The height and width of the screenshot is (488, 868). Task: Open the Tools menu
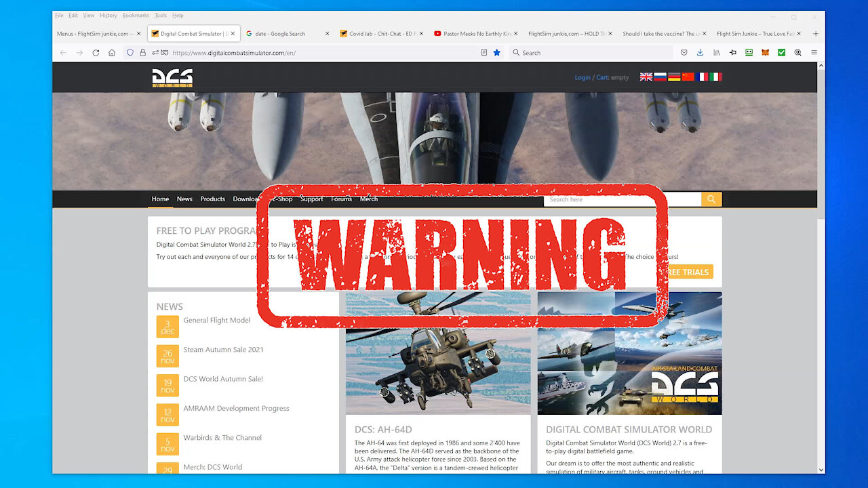[x=161, y=16]
